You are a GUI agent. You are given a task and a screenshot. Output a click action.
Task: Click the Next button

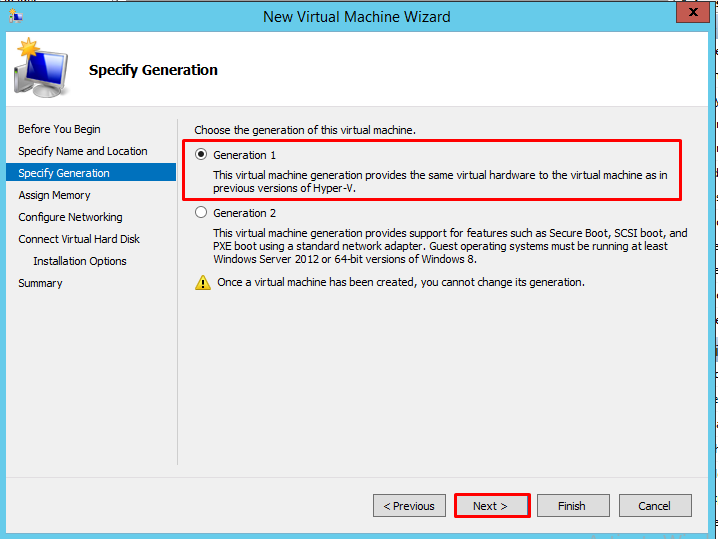pyautogui.click(x=492, y=506)
